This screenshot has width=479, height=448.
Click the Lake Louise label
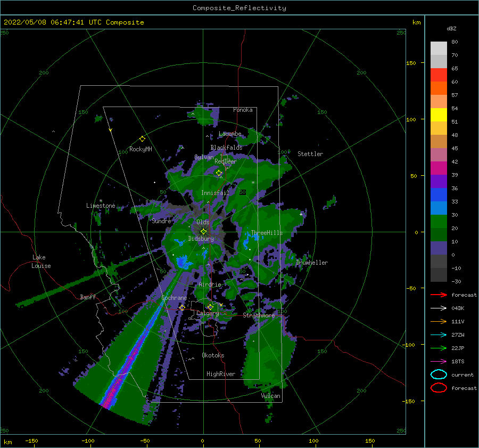(41, 262)
